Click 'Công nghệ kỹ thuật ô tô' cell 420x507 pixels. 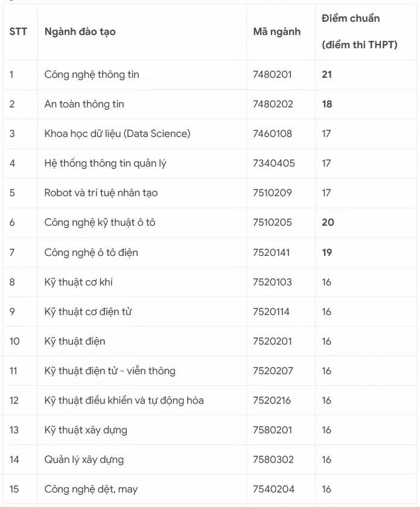point(100,223)
